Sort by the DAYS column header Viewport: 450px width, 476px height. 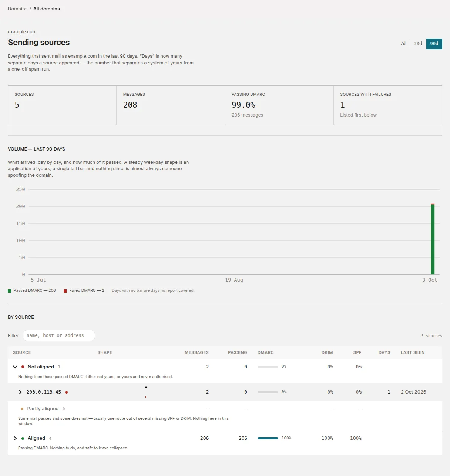point(384,352)
